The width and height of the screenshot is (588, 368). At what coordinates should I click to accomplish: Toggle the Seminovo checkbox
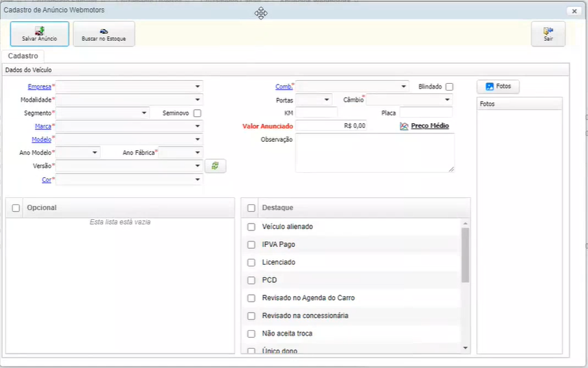(x=197, y=113)
